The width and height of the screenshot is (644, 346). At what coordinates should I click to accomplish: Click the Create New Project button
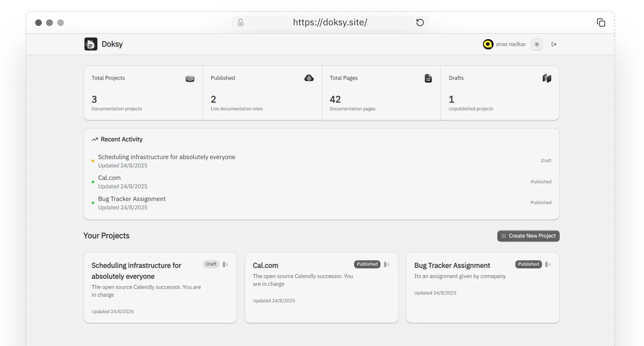coord(528,236)
